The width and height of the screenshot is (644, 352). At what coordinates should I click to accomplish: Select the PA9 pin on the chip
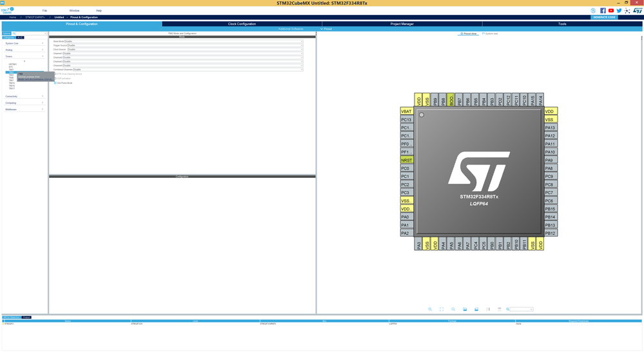(x=551, y=160)
